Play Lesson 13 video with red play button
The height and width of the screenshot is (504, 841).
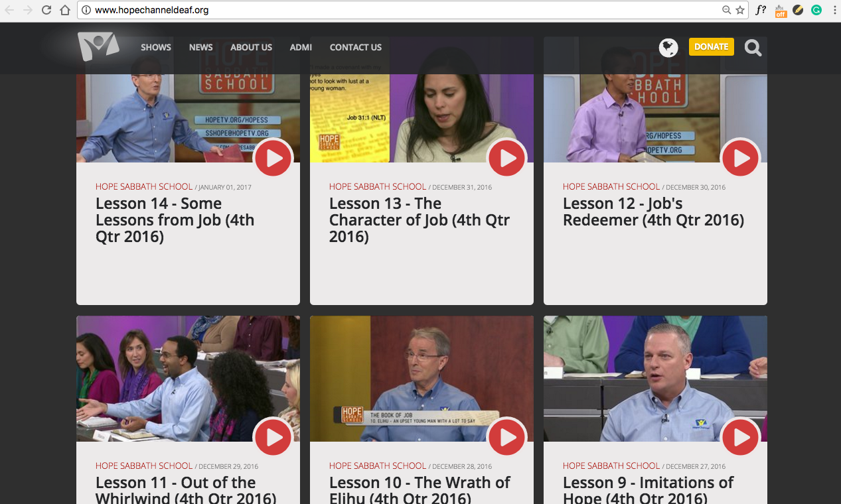507,158
